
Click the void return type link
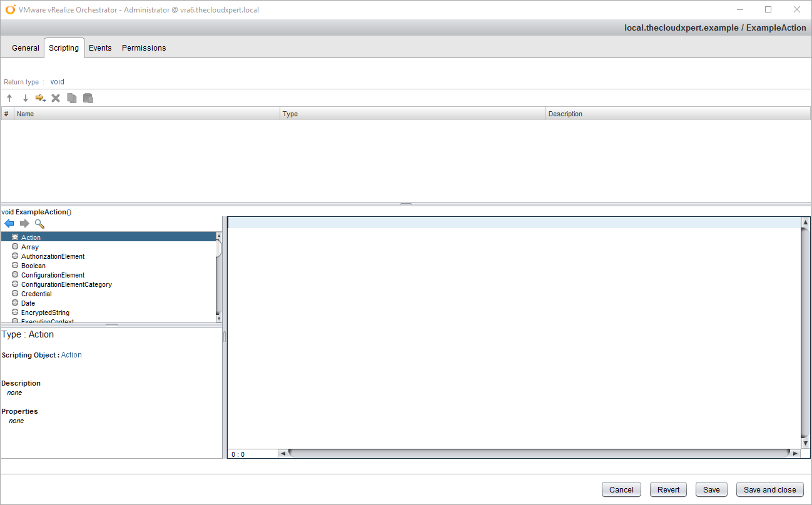point(57,82)
